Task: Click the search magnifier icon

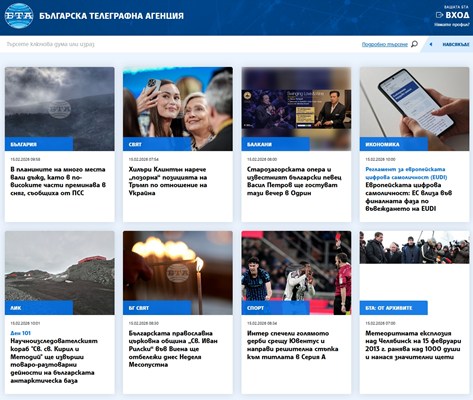Action: pyautogui.click(x=414, y=44)
